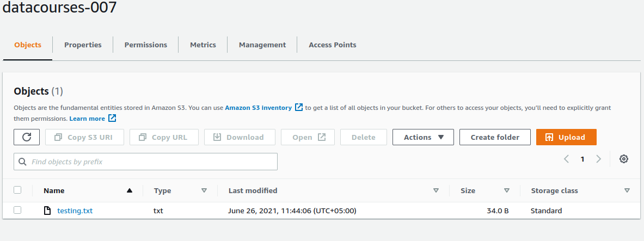
Task: Switch to the Management tab
Action: click(262, 45)
